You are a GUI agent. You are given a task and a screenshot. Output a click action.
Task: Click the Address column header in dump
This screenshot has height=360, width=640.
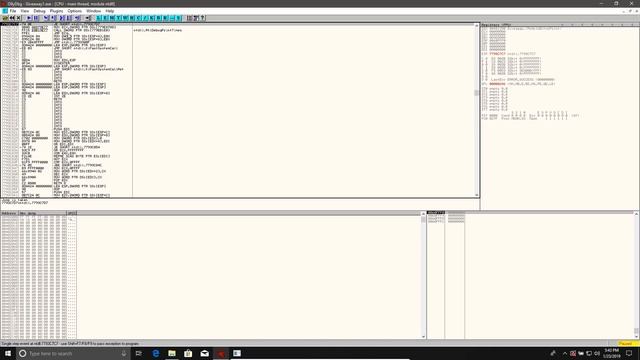click(x=9, y=213)
